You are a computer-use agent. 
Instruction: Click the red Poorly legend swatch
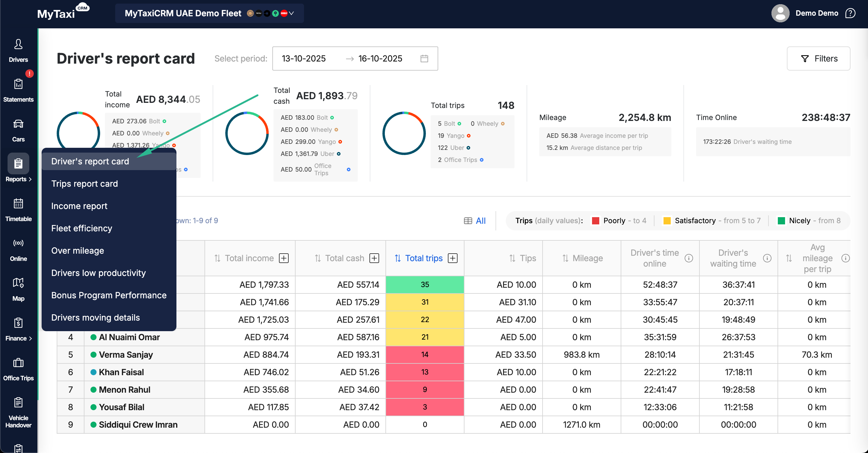595,221
